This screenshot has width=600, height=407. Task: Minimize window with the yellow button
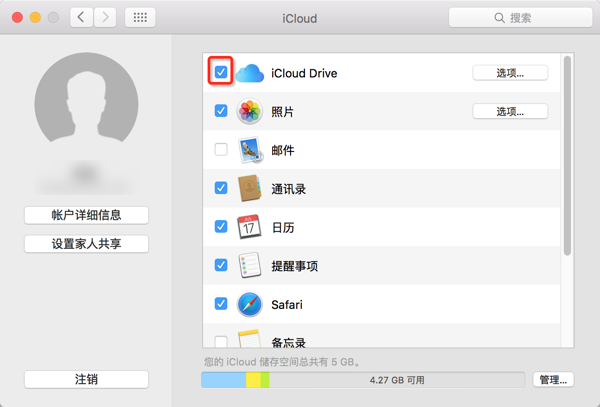coord(35,17)
